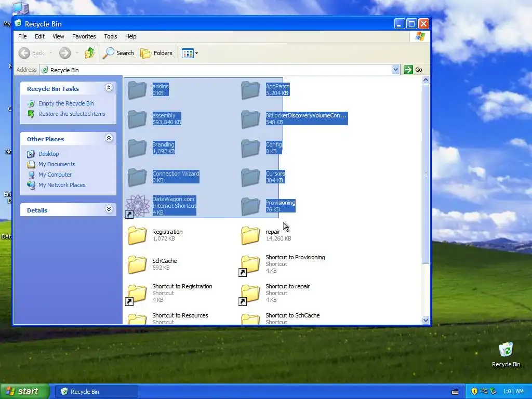This screenshot has height=399, width=532.
Task: Open the Address bar dropdown list
Action: pos(395,70)
